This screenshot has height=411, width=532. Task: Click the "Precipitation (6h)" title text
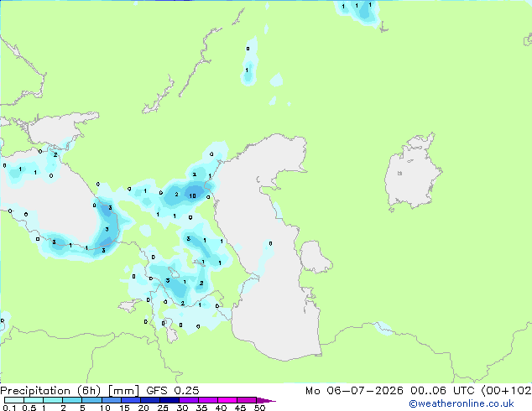tap(50, 391)
